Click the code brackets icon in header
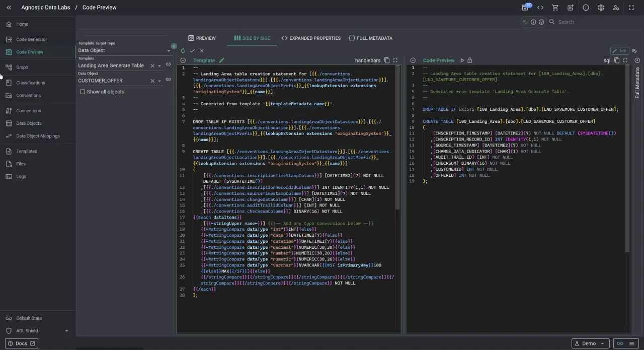 click(x=540, y=8)
